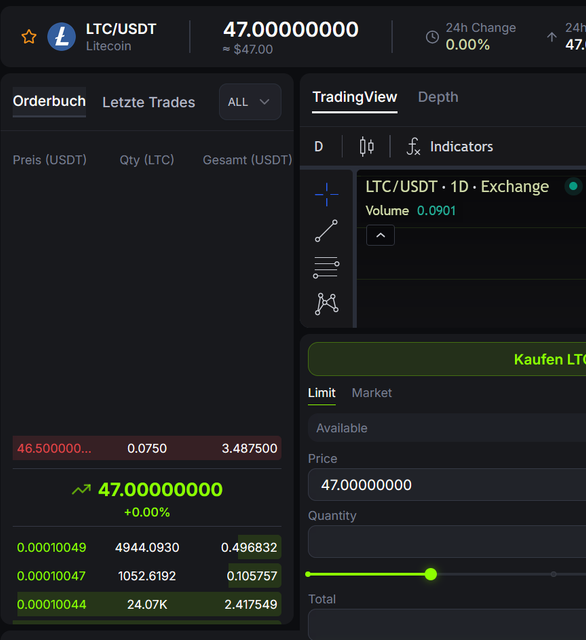Select the Market order type tab

[x=371, y=393]
